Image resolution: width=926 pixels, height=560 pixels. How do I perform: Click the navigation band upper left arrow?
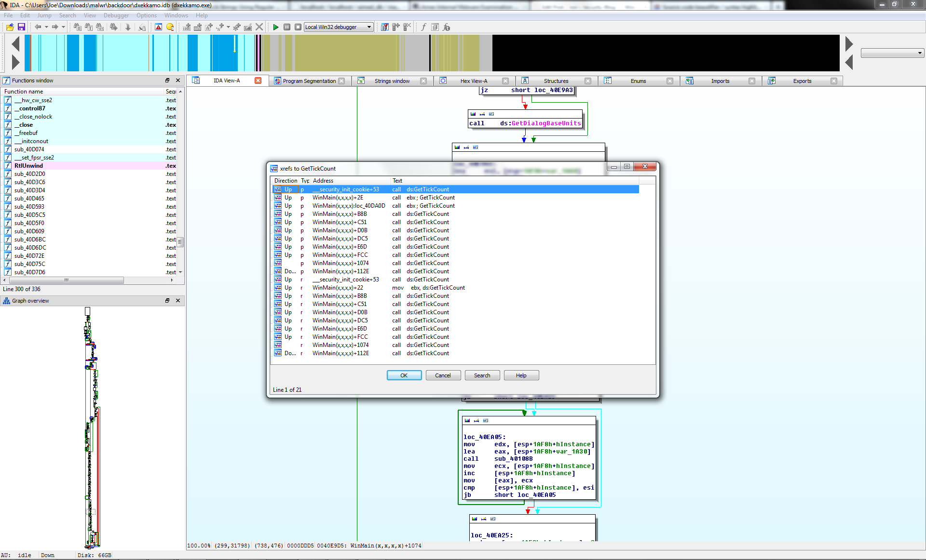(x=15, y=44)
